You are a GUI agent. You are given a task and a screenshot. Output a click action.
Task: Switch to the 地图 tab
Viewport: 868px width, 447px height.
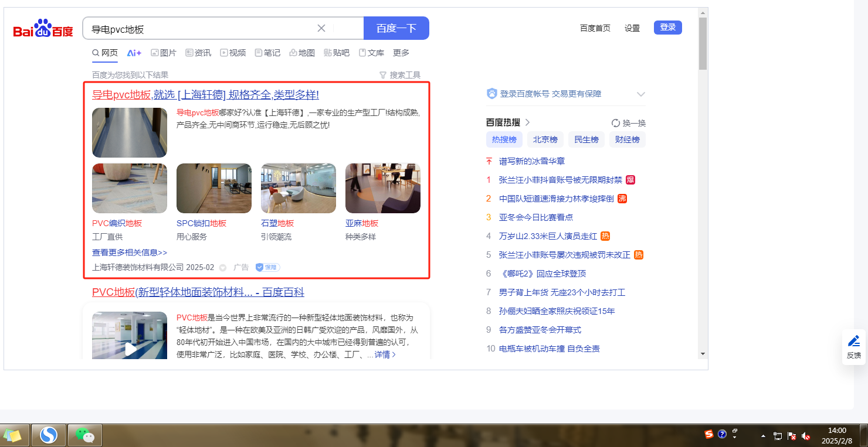tap(302, 53)
